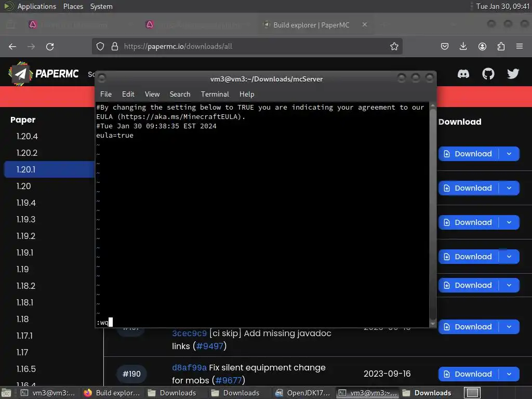Open terminal View menu
This screenshot has height=399, width=532.
click(x=152, y=95)
